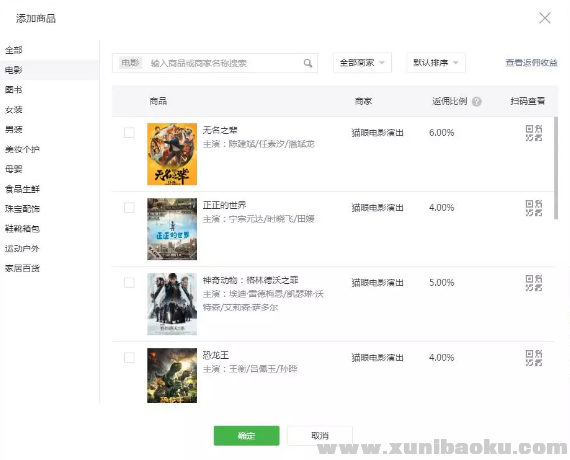Click the help icon beside 返佣比例

[x=477, y=101]
